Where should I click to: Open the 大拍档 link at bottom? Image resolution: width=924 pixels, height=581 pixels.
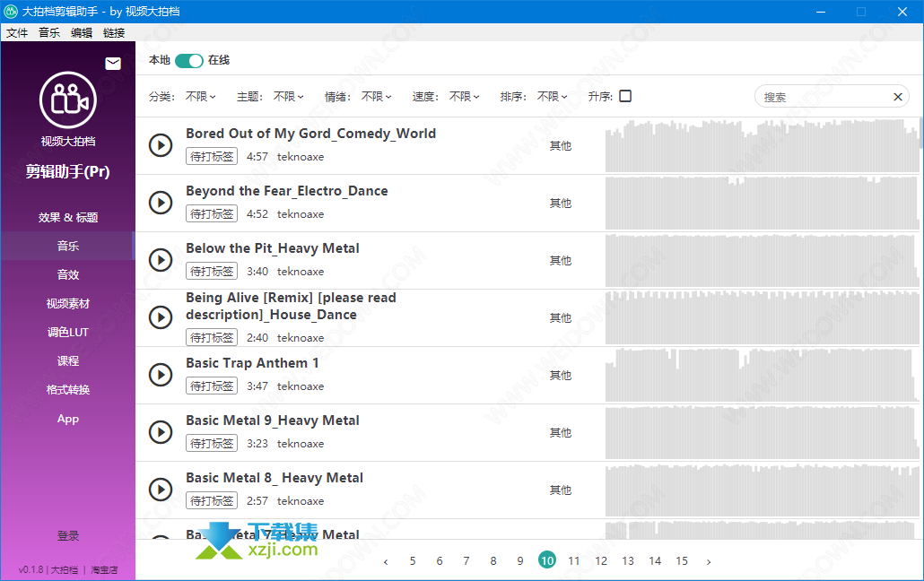(65, 570)
